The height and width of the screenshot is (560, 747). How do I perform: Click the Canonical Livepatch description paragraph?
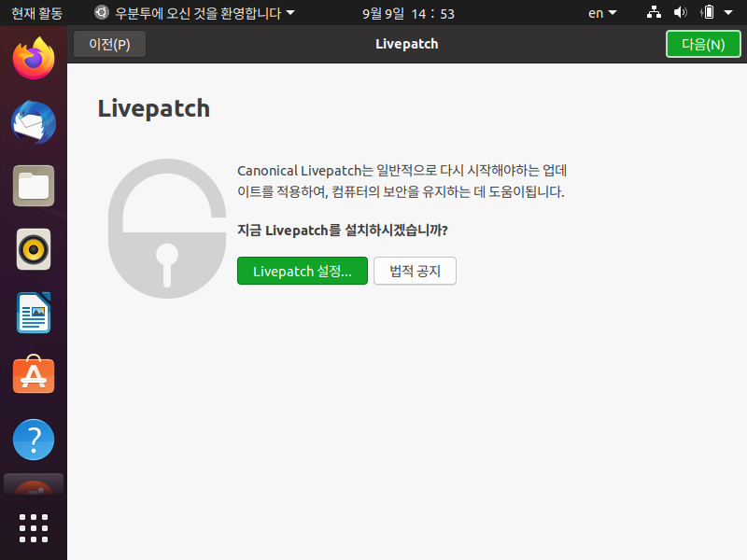click(x=402, y=181)
